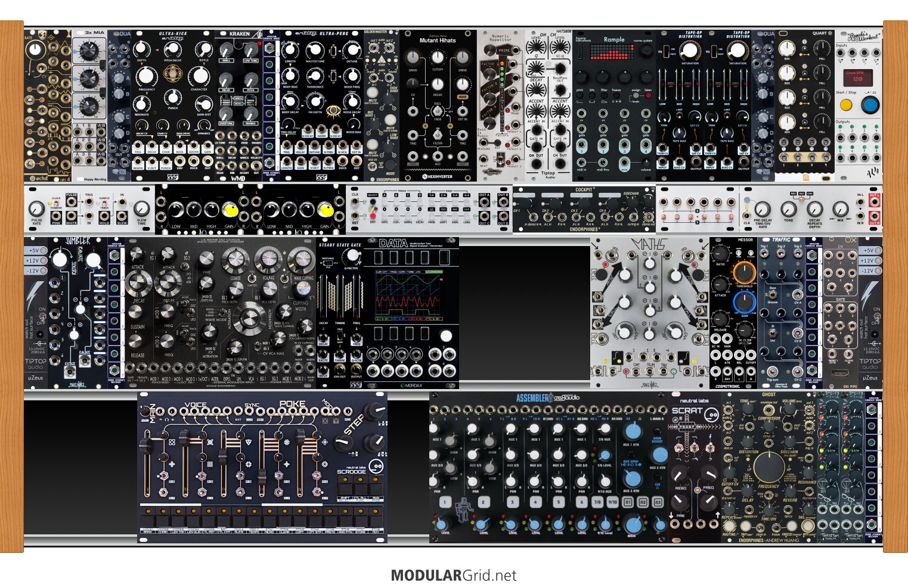Click the GAIN BOOST button on Assembler
Image resolution: width=908 pixels, height=588 pixels.
point(658,432)
